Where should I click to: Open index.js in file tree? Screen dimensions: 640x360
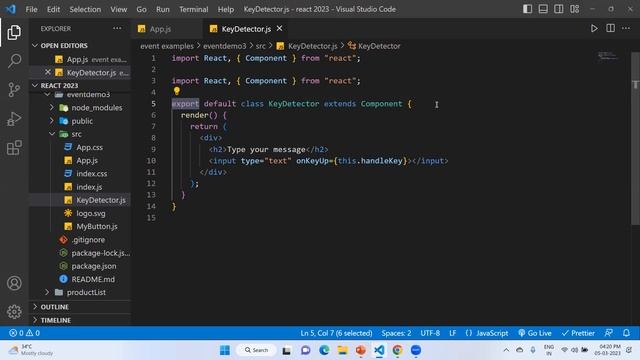click(x=89, y=187)
